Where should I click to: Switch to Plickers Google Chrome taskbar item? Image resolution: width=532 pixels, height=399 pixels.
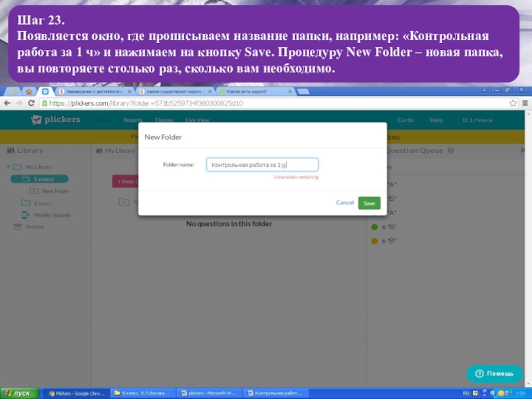tap(76, 393)
